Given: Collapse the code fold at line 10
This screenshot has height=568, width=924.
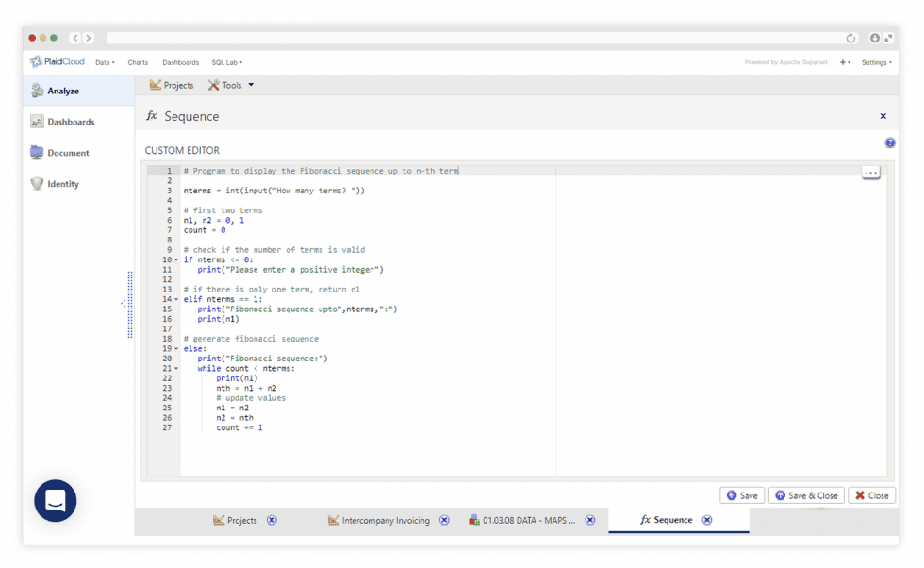Looking at the screenshot, I should (176, 259).
